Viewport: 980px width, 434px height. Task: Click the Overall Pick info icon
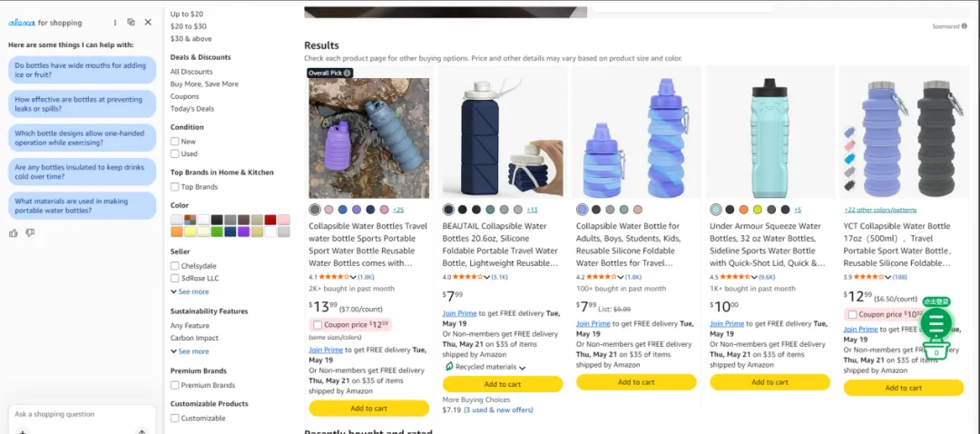(x=348, y=73)
